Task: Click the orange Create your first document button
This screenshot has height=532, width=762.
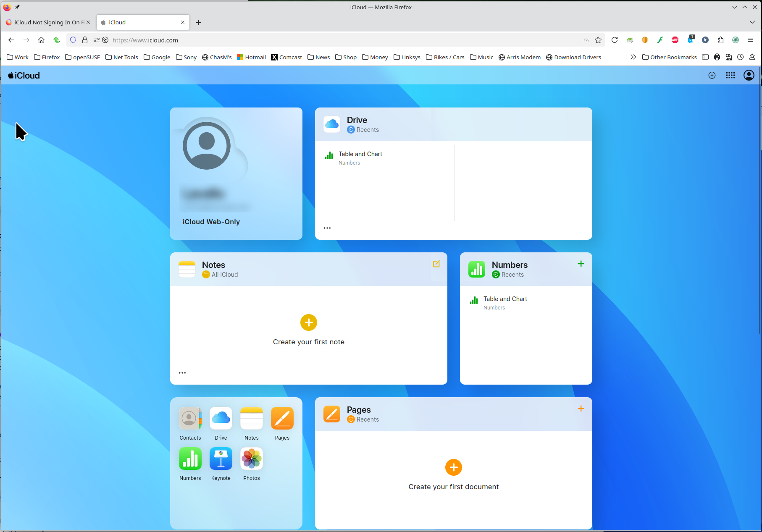Action: tap(454, 467)
